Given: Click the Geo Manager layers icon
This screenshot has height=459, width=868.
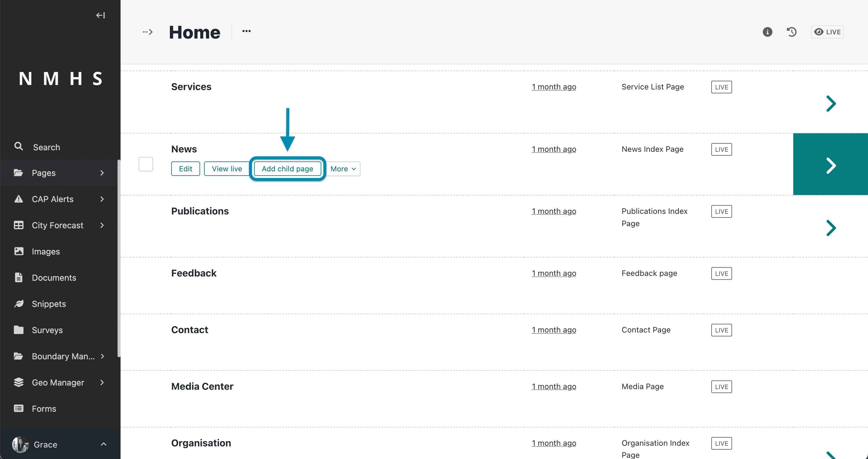Looking at the screenshot, I should [18, 382].
